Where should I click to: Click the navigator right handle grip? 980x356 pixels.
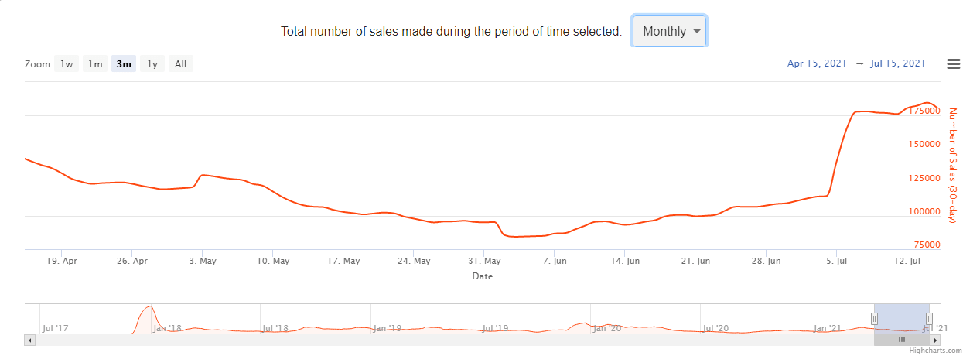929,318
